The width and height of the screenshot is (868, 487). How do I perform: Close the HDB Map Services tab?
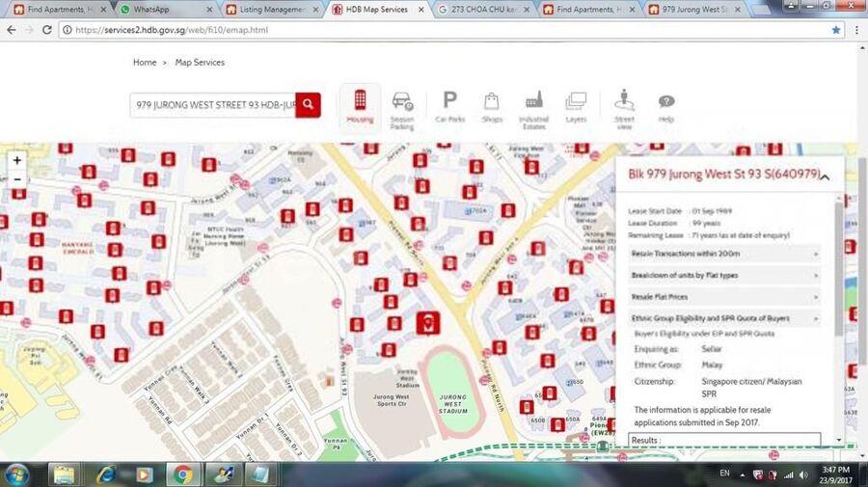pyautogui.click(x=421, y=10)
